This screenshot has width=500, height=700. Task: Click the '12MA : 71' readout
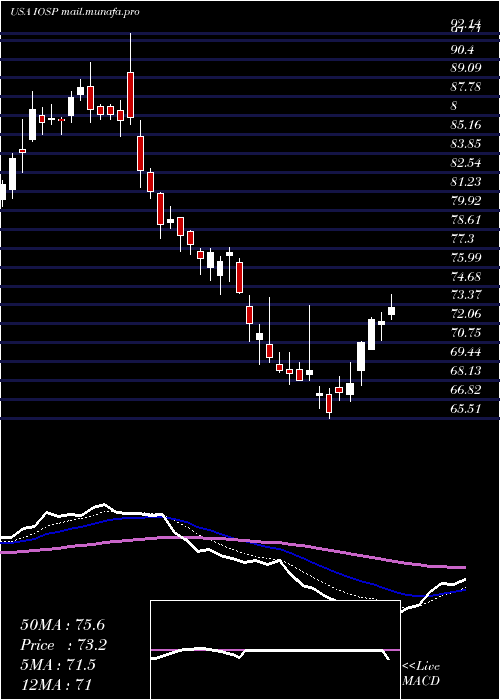56,685
